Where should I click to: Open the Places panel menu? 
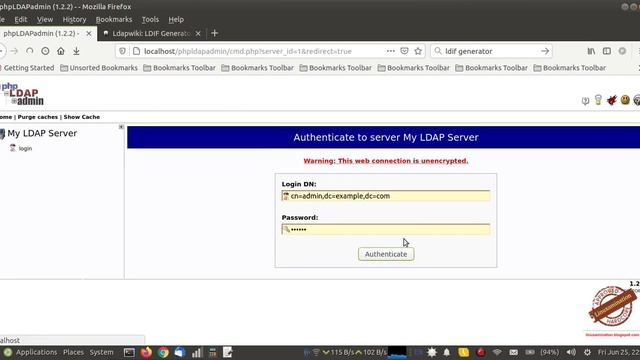click(73, 352)
